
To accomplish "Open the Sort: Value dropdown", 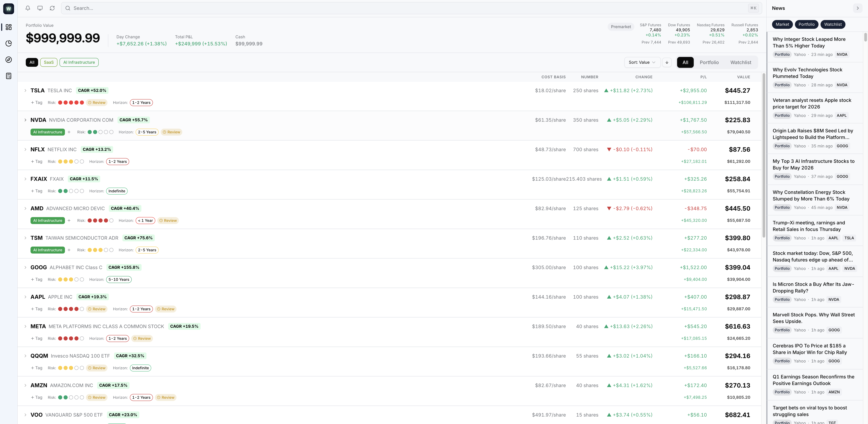I will pos(642,62).
